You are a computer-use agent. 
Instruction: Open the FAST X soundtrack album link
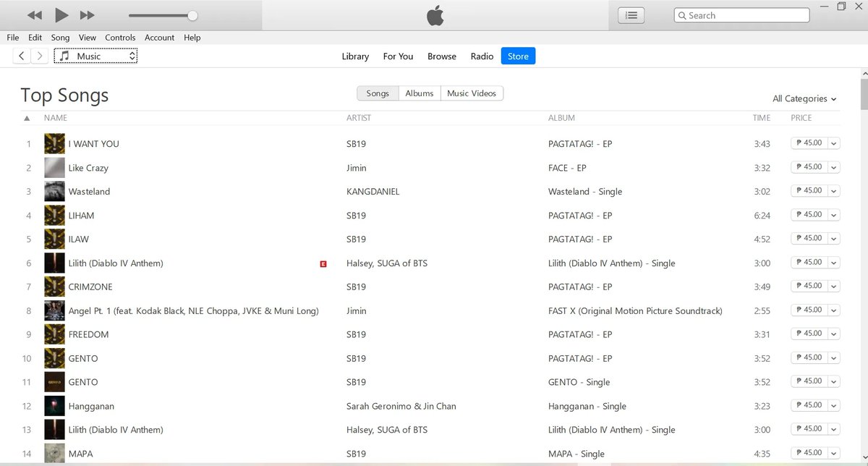pos(635,311)
